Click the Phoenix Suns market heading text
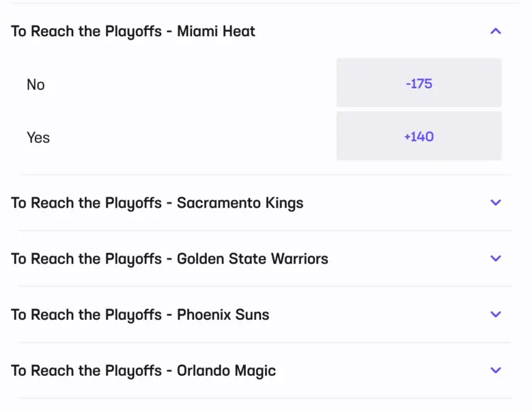The image size is (532, 410). click(x=140, y=315)
